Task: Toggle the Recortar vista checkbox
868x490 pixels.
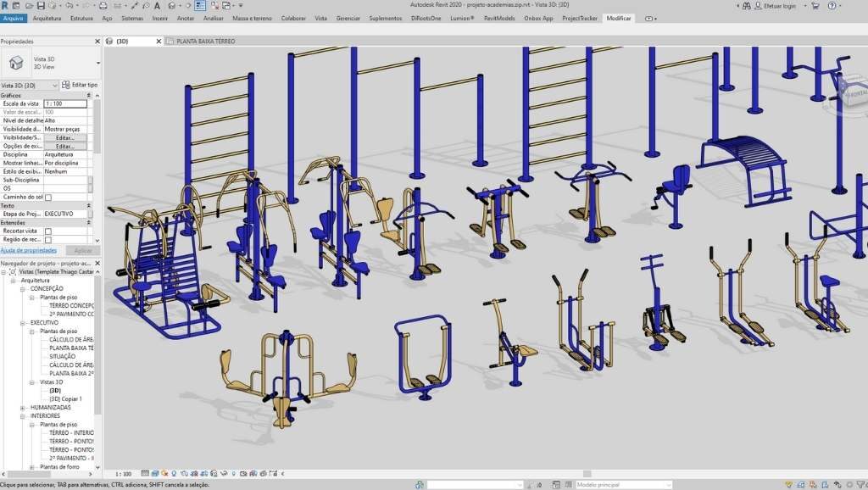Action: 48,231
